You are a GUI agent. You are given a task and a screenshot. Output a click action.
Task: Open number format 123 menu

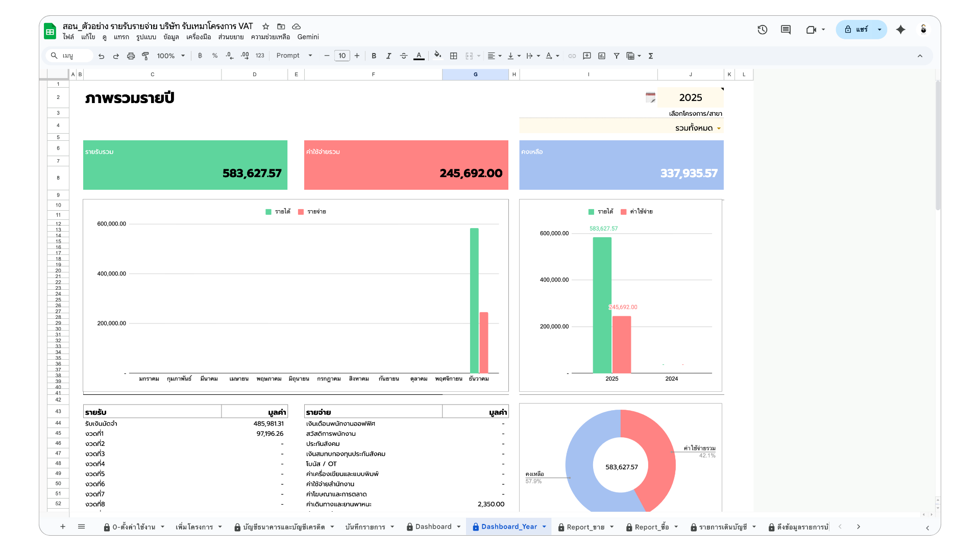pos(260,56)
